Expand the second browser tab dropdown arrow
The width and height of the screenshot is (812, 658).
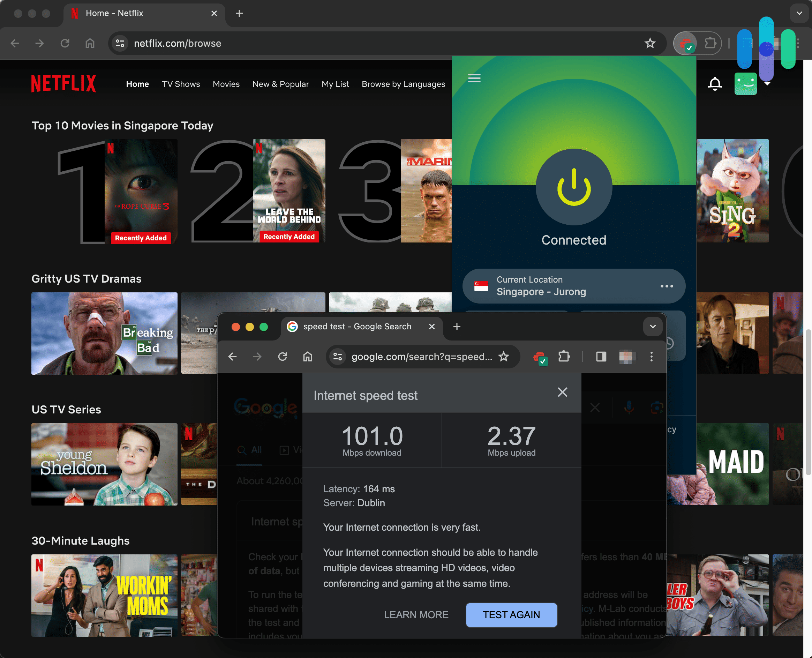click(651, 327)
